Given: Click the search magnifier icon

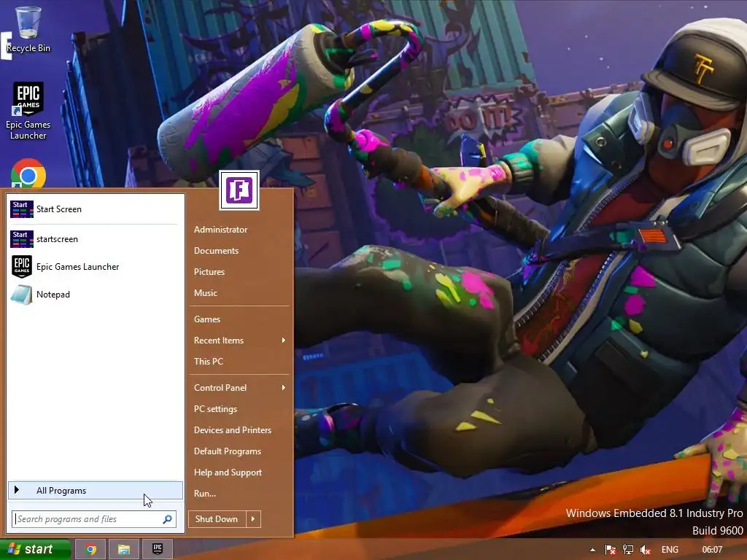Looking at the screenshot, I should click(x=167, y=519).
